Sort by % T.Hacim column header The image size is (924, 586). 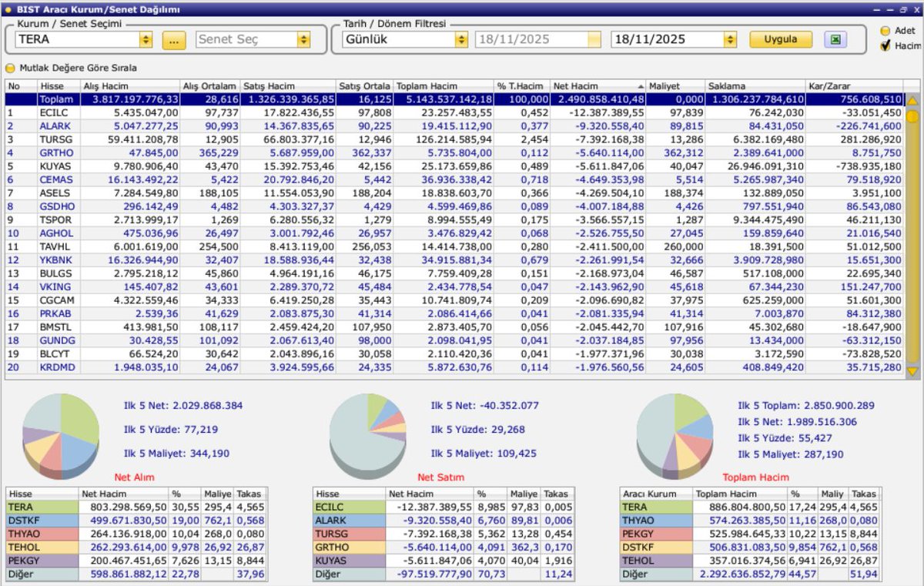(522, 86)
